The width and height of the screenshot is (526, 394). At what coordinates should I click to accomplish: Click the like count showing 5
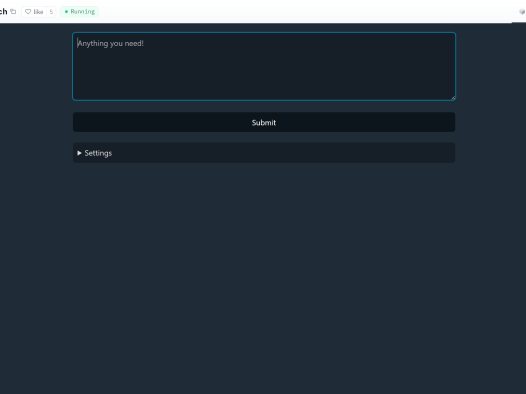click(51, 12)
